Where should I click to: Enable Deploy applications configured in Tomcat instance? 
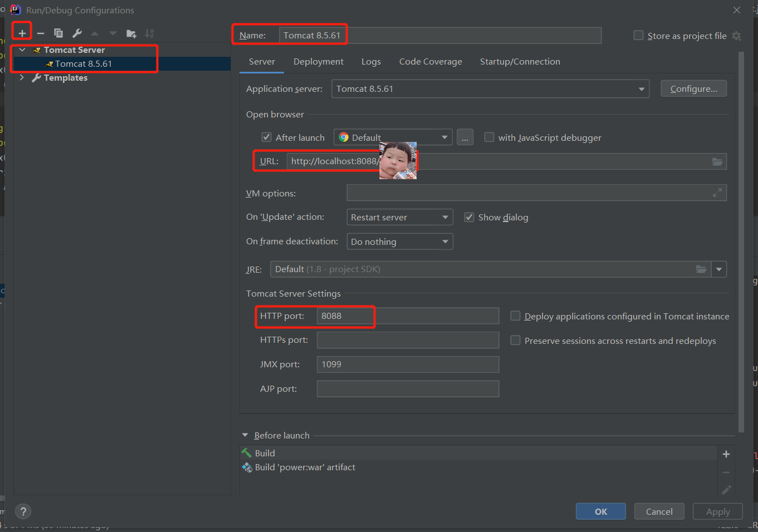click(515, 316)
